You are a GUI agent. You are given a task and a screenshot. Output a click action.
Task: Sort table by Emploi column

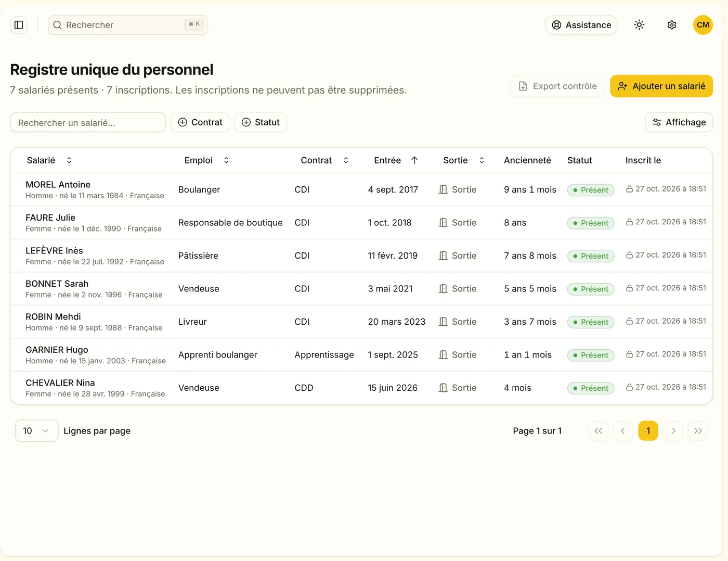206,160
